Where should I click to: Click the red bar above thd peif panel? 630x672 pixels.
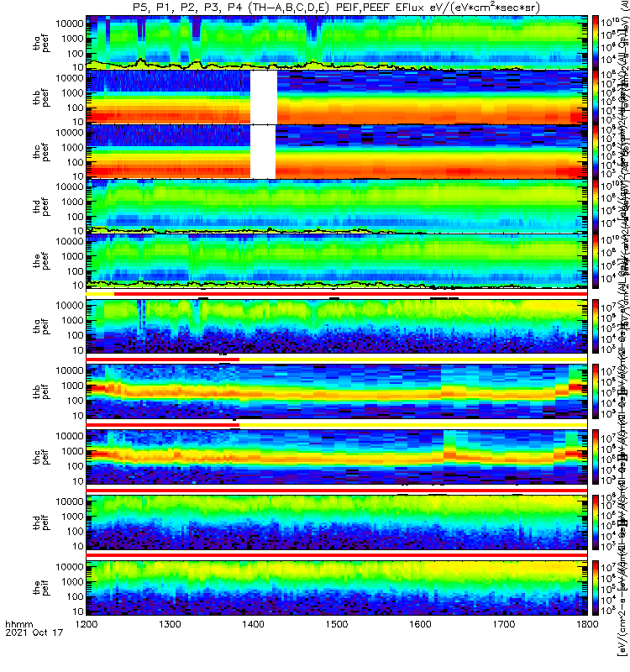pyautogui.click(x=337, y=490)
